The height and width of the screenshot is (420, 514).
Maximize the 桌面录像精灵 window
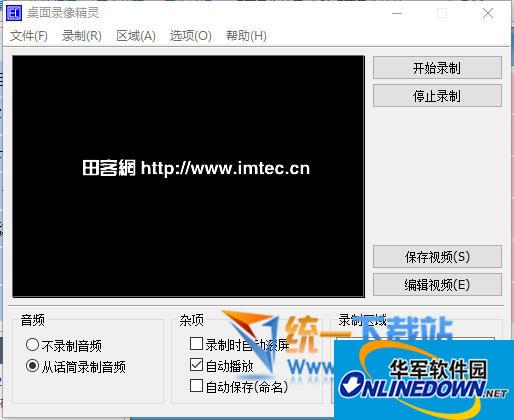[442, 13]
